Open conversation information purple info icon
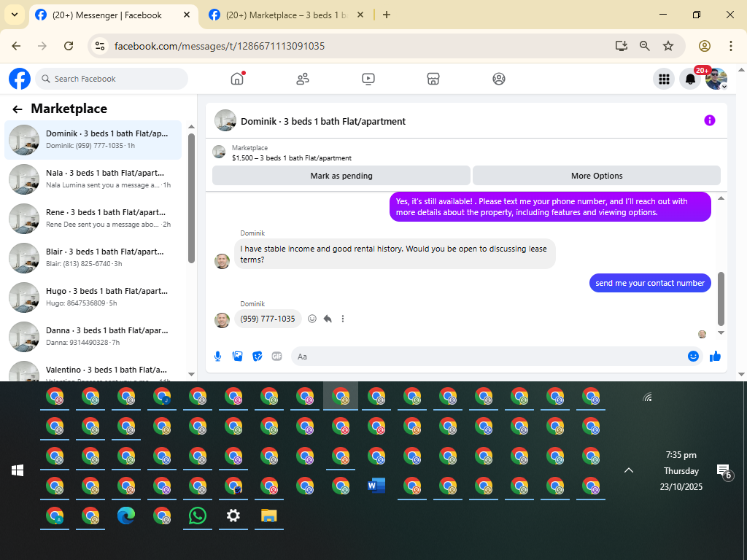This screenshot has width=747, height=560. coord(709,120)
